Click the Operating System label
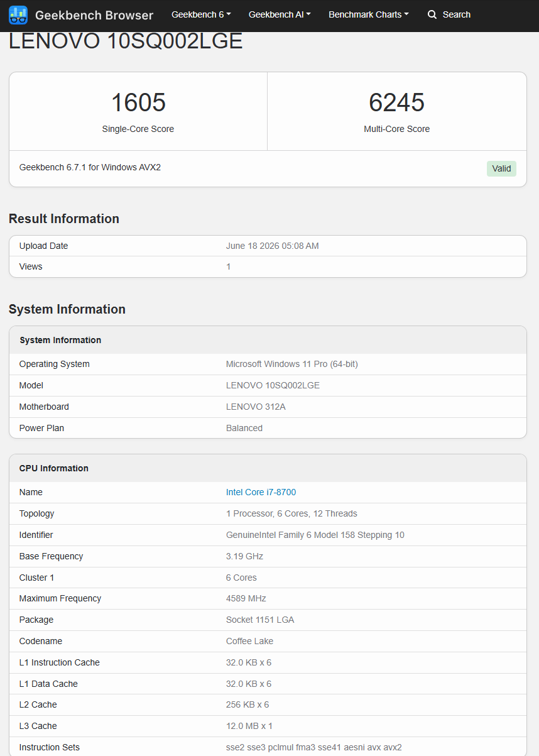539x756 pixels. tap(55, 364)
